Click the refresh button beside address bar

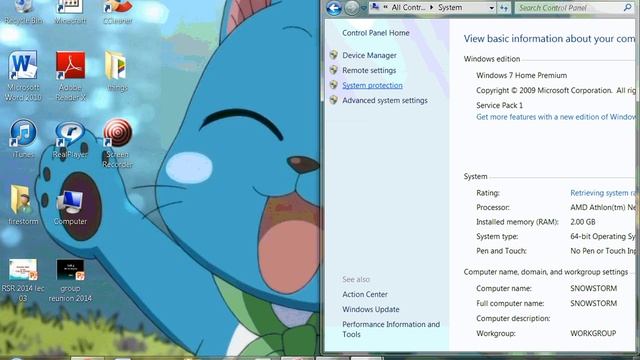504,8
